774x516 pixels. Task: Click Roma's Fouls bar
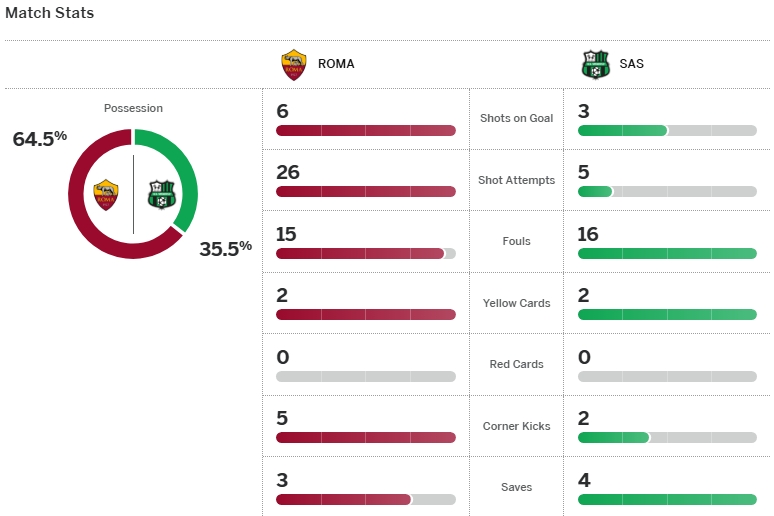tap(365, 253)
